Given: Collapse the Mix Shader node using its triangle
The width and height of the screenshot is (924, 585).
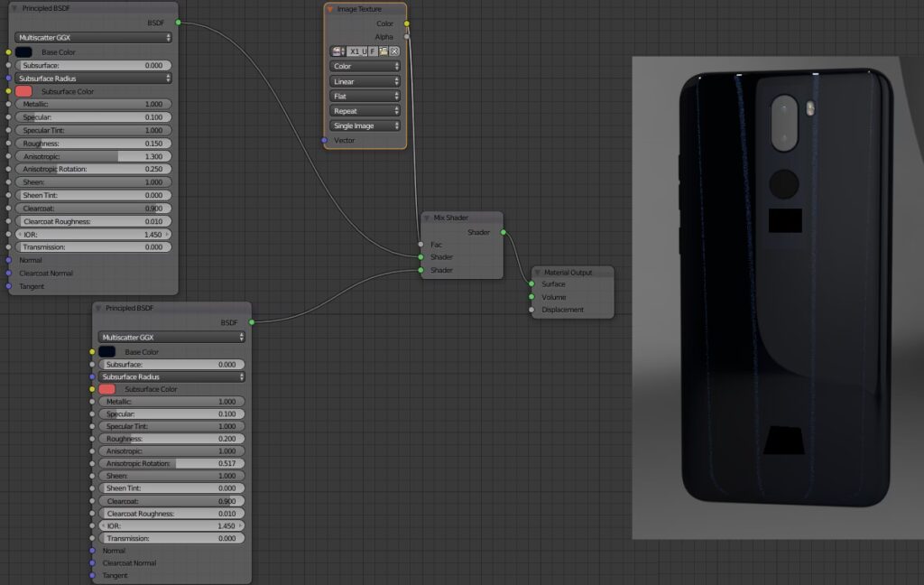Looking at the screenshot, I should [428, 218].
